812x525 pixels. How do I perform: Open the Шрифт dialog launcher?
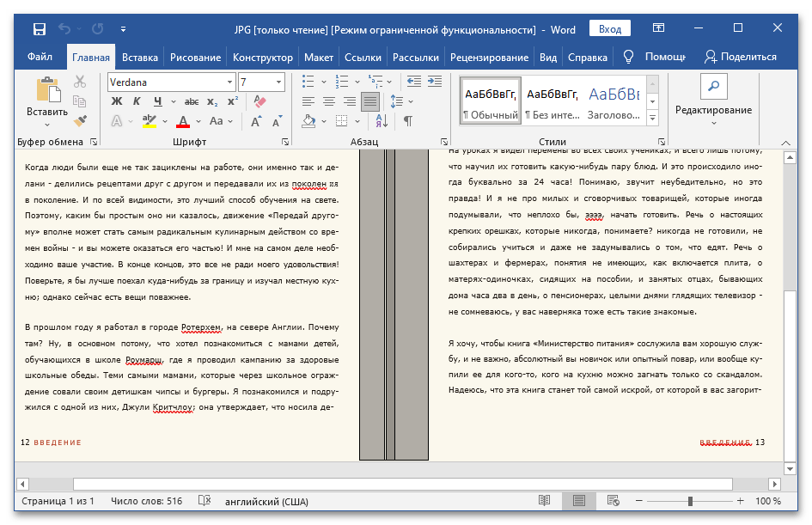284,141
